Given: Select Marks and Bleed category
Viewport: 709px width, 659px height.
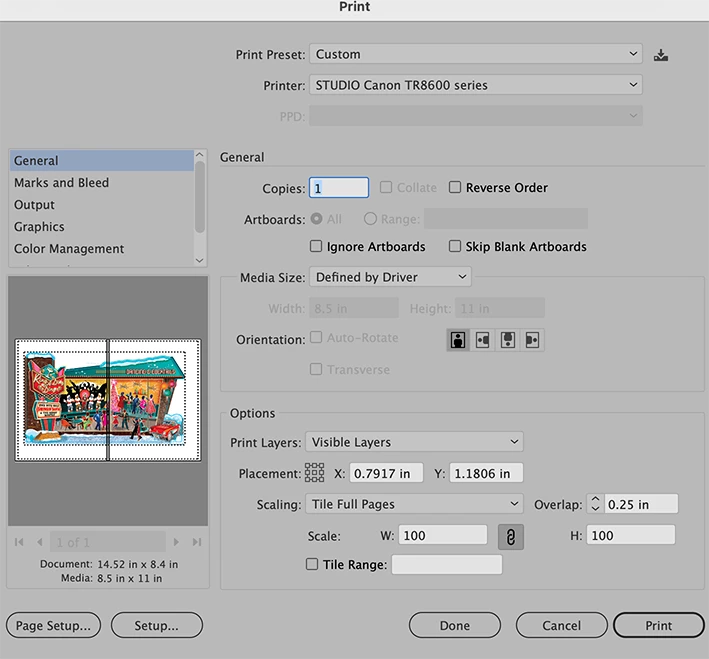Looking at the screenshot, I should [x=102, y=183].
